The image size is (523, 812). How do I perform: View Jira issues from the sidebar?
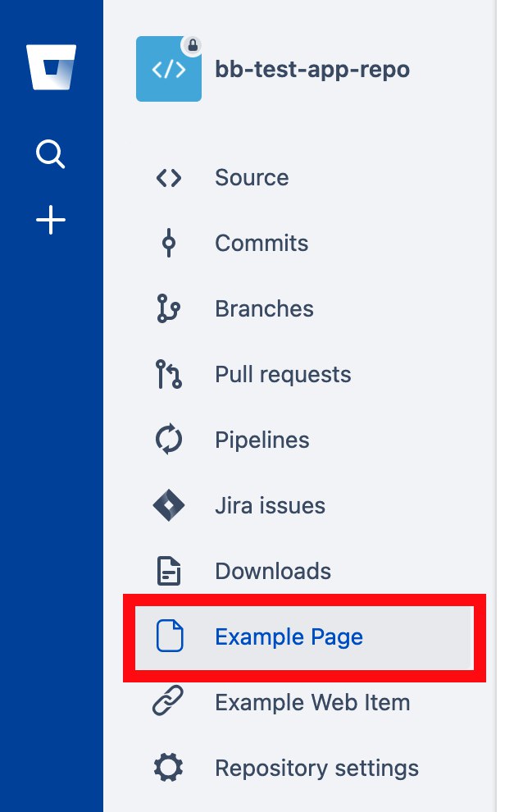[270, 505]
